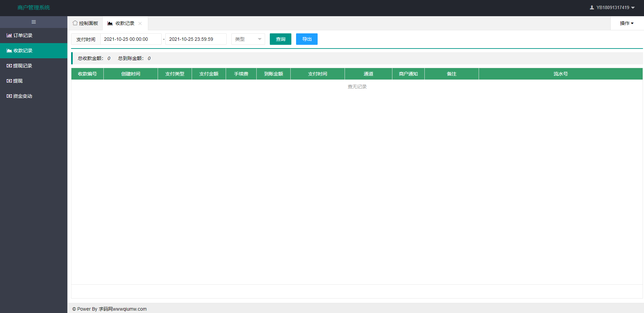Click the green 查询 button
The image size is (644, 313).
click(x=280, y=39)
